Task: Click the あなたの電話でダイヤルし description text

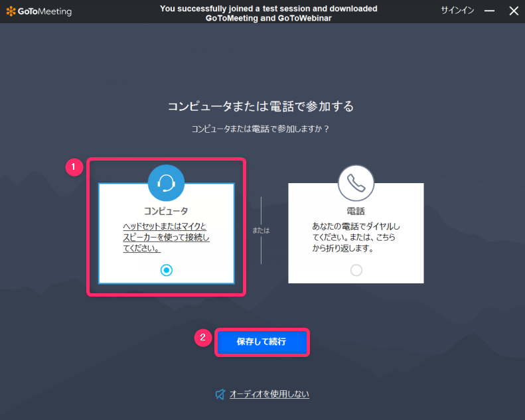Action: 356,238
